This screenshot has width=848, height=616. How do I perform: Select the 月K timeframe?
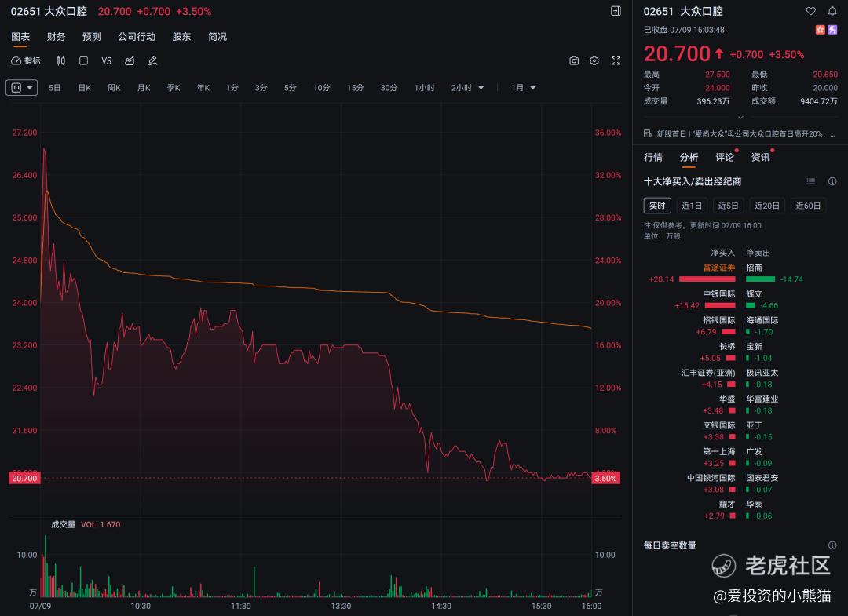pyautogui.click(x=144, y=88)
